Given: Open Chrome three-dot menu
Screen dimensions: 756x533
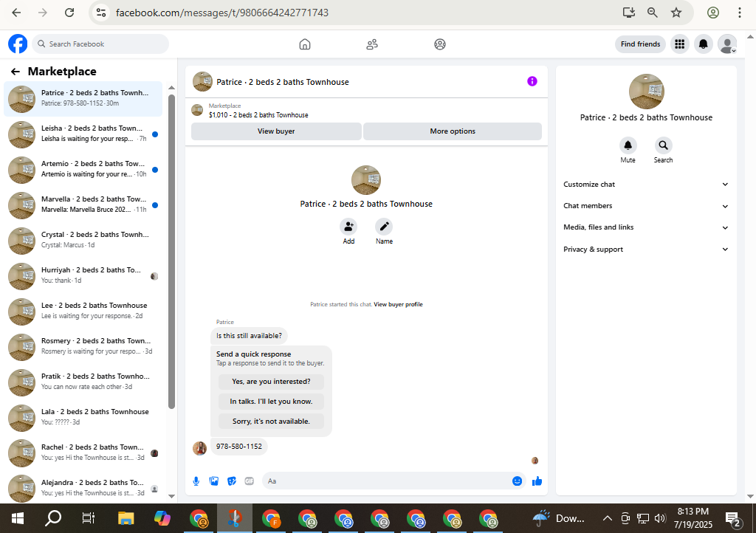Looking at the screenshot, I should tap(740, 13).
